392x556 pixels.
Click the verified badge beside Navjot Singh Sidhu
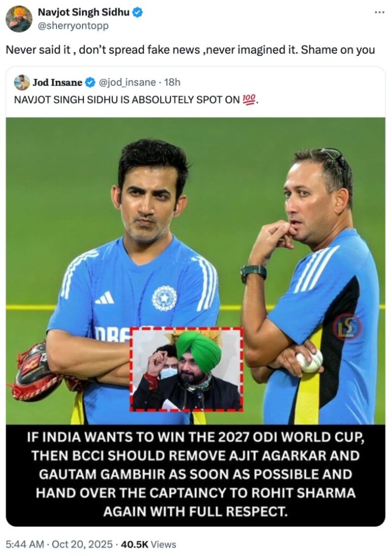click(137, 12)
